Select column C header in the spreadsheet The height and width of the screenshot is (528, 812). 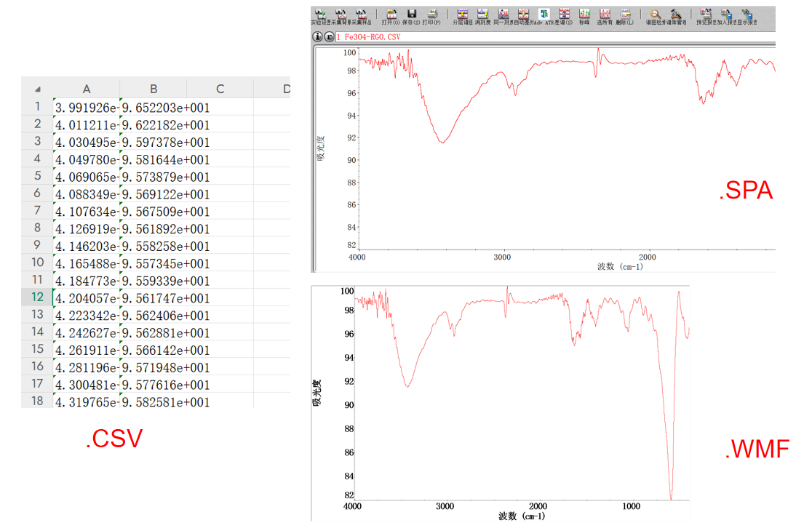pyautogui.click(x=220, y=89)
